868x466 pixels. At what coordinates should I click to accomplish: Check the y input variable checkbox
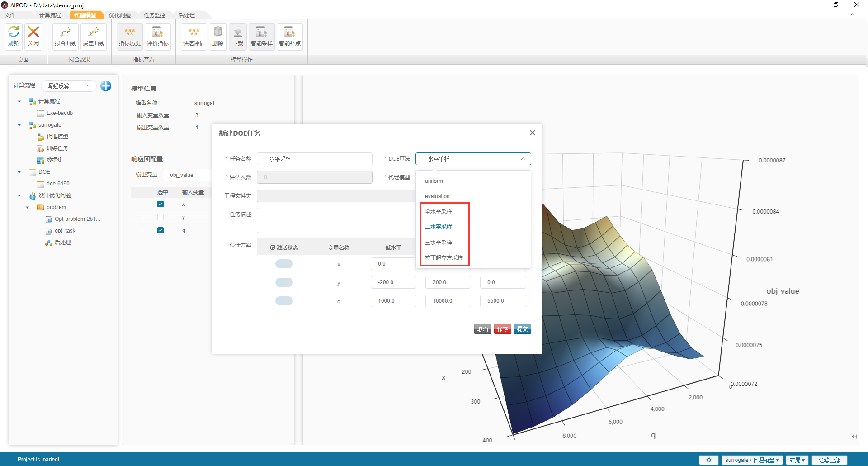160,217
